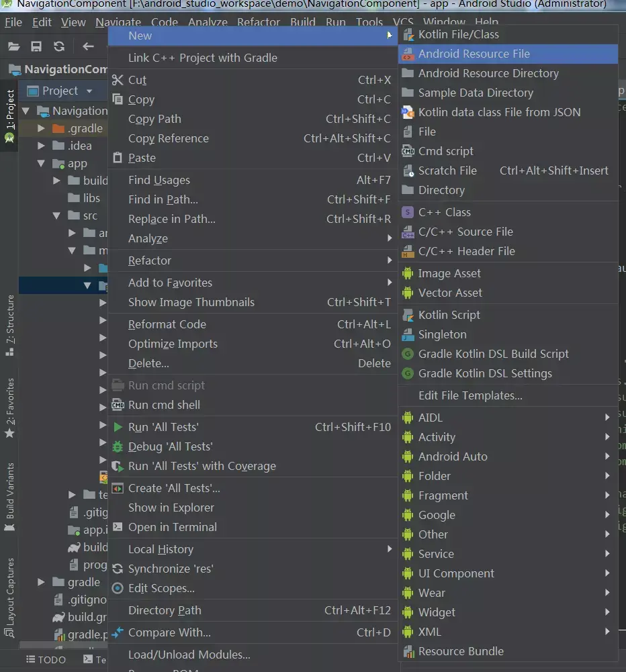Open the Navigate menu

point(118,21)
